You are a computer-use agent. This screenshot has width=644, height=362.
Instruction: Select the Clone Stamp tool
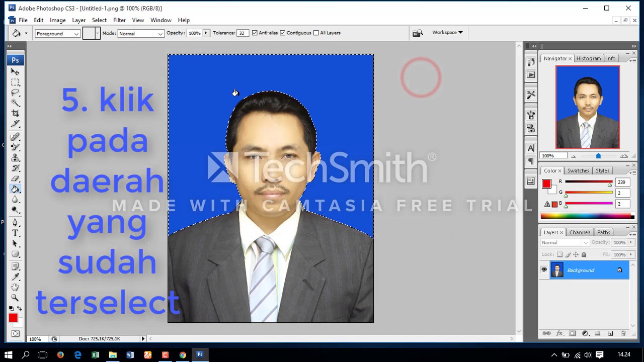(15, 158)
